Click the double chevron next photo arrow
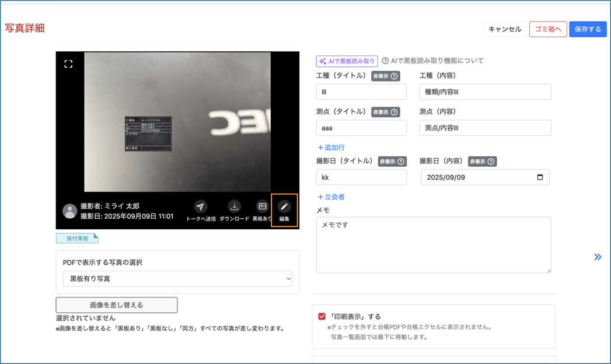 point(598,257)
